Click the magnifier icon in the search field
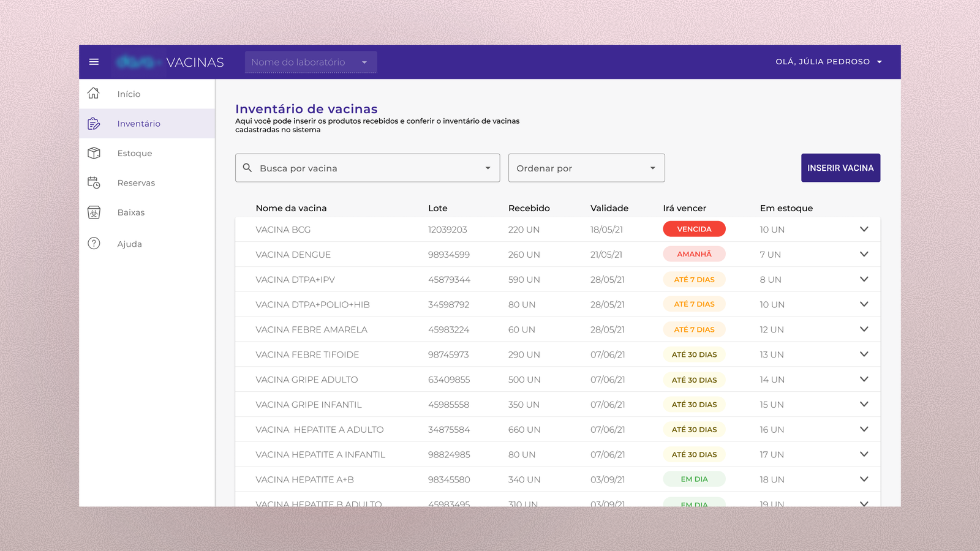Image resolution: width=980 pixels, height=551 pixels. 248,168
